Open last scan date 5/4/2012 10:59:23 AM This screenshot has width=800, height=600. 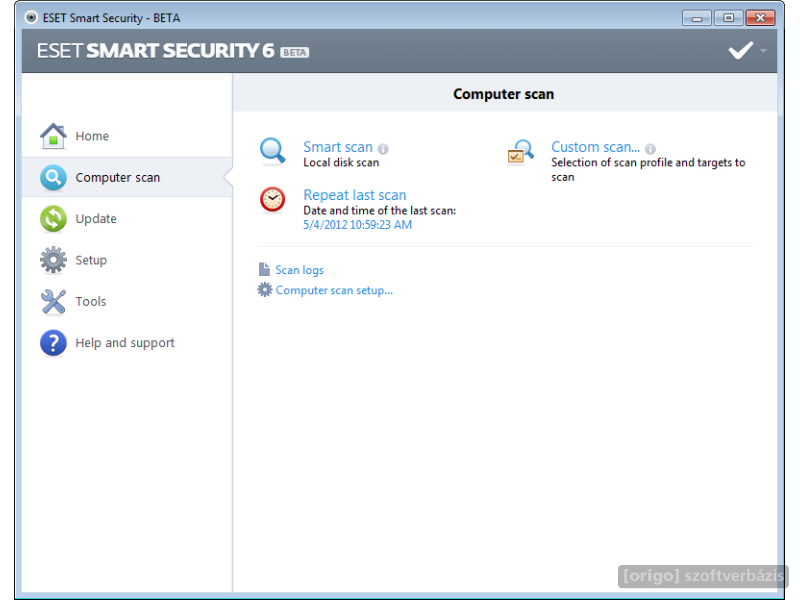point(357,224)
